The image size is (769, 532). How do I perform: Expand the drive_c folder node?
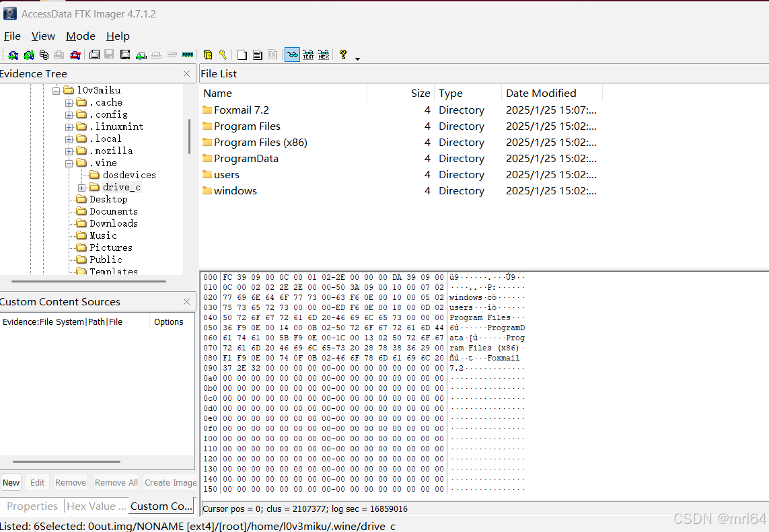pos(81,188)
